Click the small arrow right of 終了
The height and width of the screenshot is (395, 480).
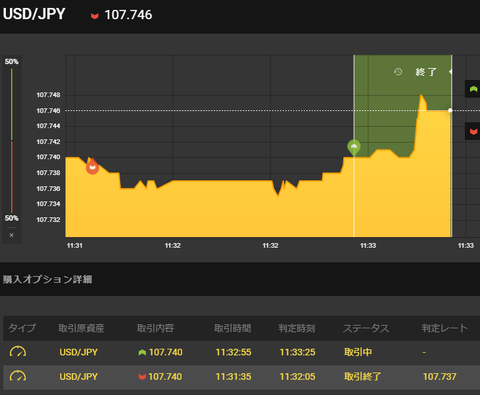click(450, 72)
